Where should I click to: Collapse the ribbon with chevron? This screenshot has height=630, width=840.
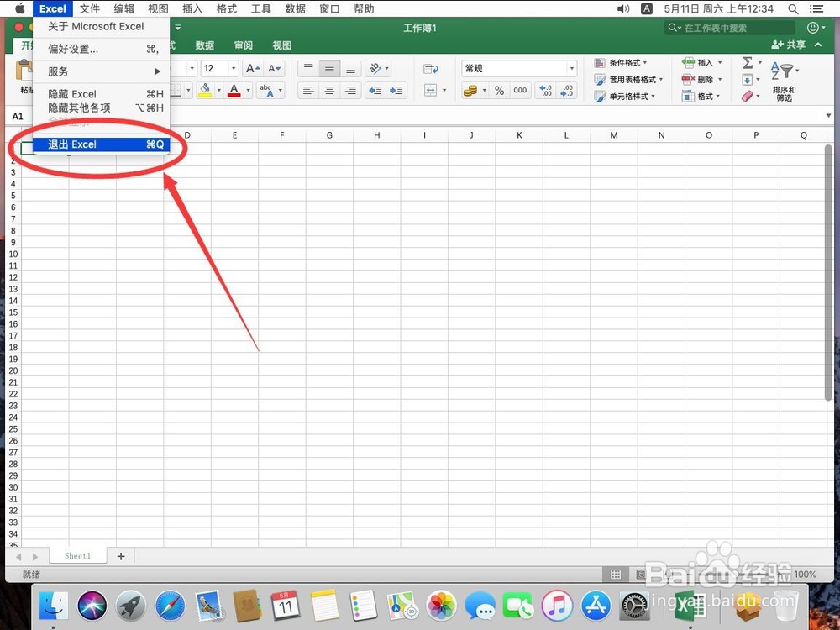818,45
